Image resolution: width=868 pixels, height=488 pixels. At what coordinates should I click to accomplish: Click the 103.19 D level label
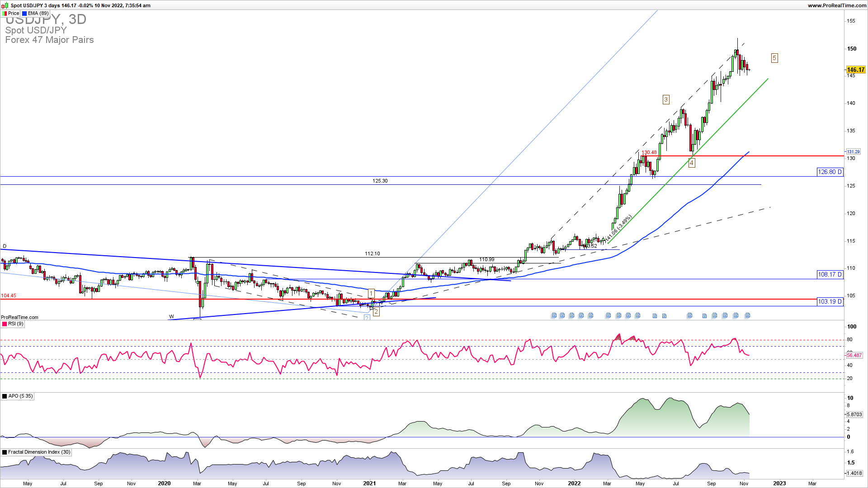830,301
